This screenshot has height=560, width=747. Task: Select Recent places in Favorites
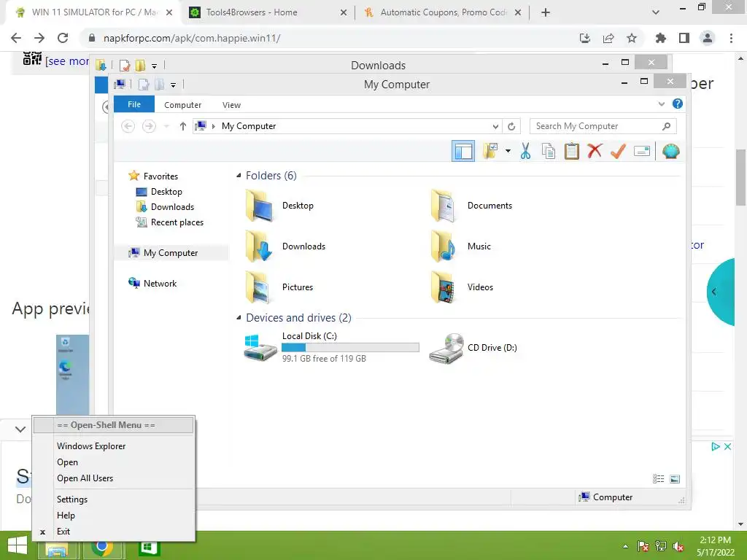click(x=169, y=222)
